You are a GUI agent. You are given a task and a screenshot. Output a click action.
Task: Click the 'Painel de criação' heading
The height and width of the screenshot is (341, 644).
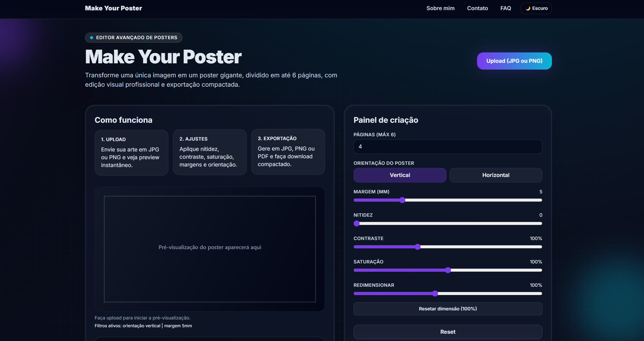coord(386,120)
